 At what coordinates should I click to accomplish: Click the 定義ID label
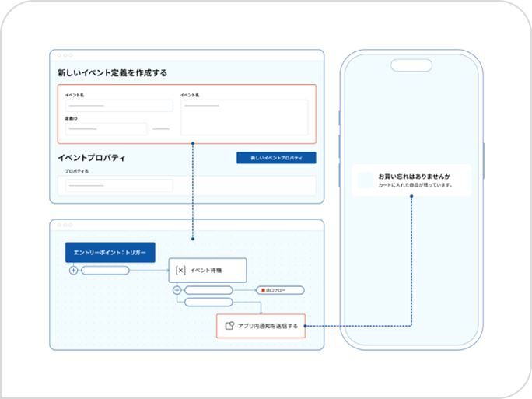pos(72,118)
